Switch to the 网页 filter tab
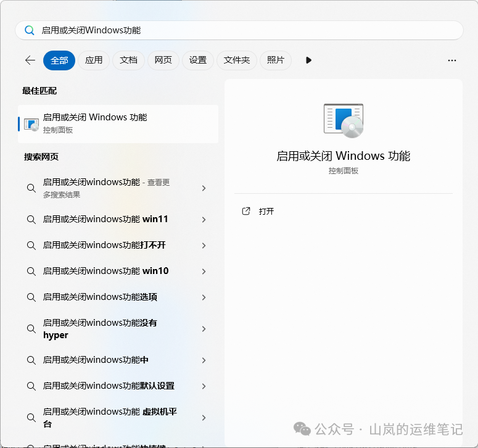This screenshot has height=448, width=478. click(x=163, y=60)
